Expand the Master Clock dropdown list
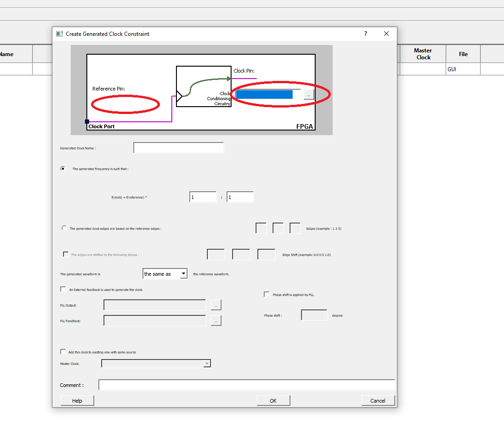504x438 pixels. point(206,363)
